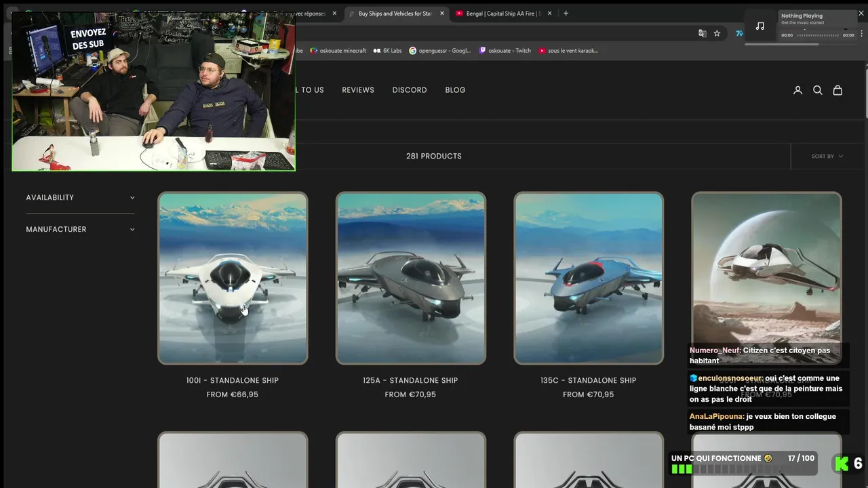This screenshot has width=868, height=488.
Task: Open the account profile icon
Action: click(797, 90)
